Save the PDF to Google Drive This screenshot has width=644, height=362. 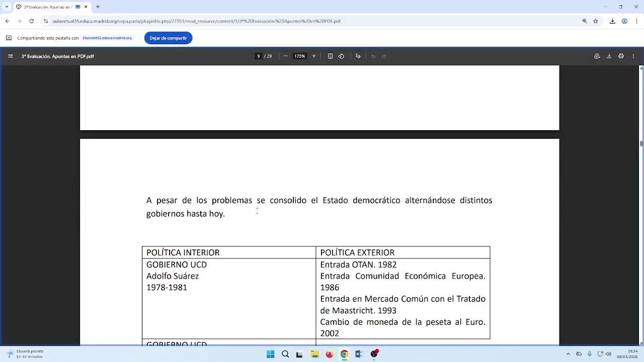(597, 56)
